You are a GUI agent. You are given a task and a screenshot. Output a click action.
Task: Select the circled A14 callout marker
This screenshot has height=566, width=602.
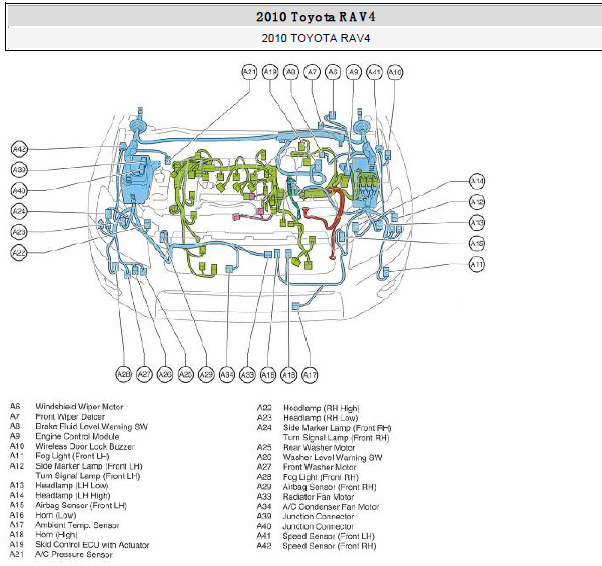coord(477,181)
